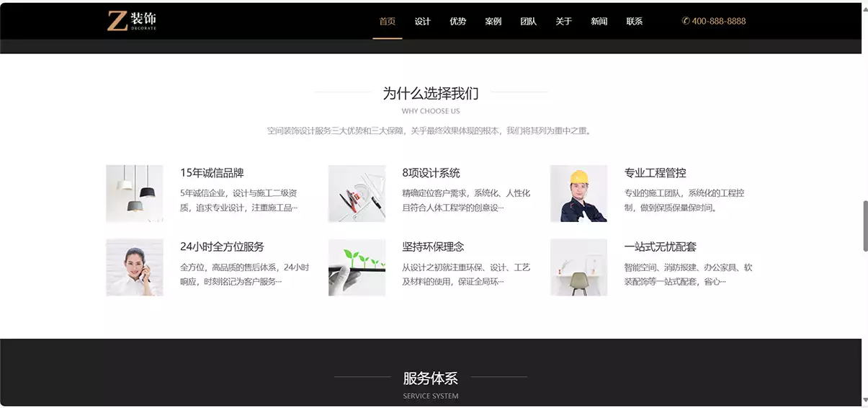Click description text starting 智能空间、消防报建
The width and height of the screenshot is (868, 408).
[x=689, y=274]
